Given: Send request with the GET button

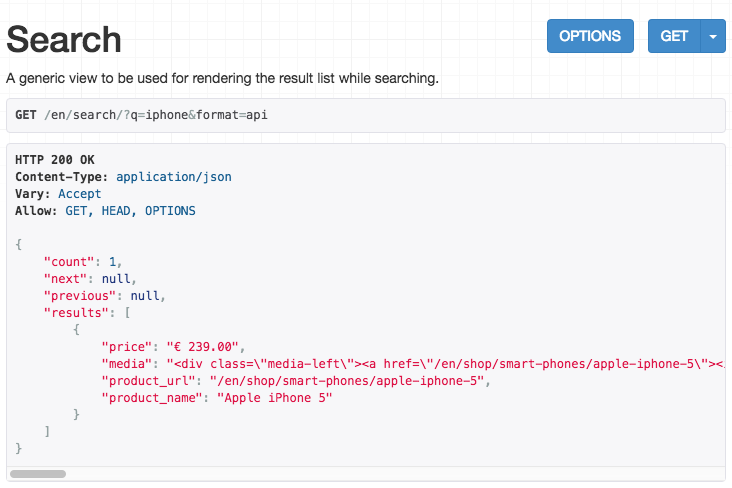Looking at the screenshot, I should pyautogui.click(x=674, y=36).
